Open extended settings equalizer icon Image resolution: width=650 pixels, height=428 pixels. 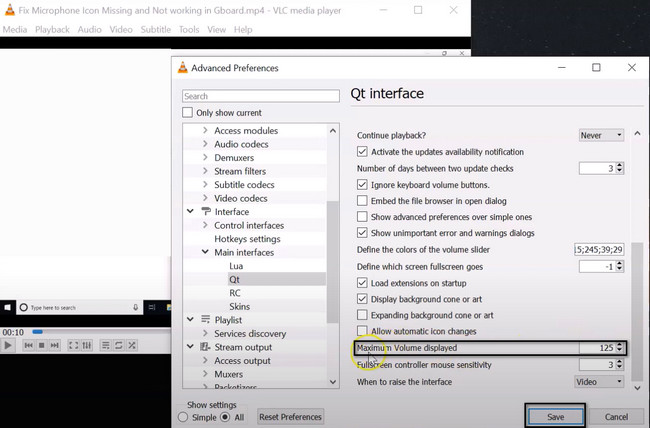pos(87,345)
